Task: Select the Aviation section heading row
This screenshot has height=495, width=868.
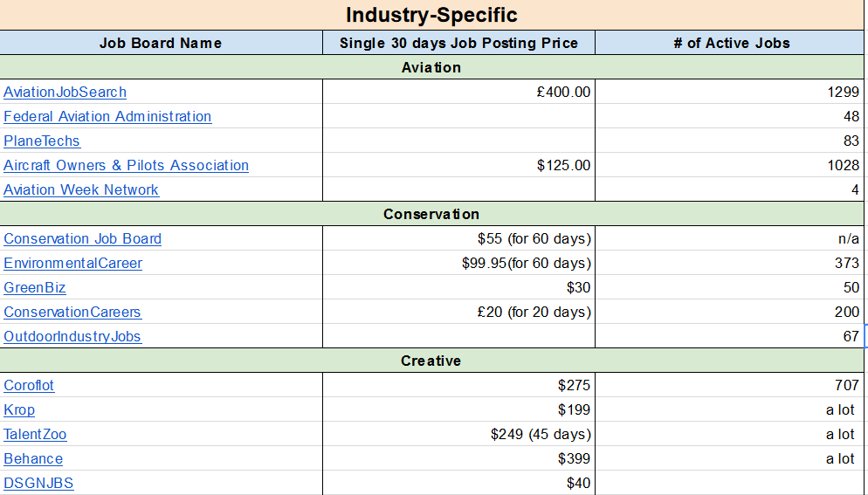Action: 431,67
